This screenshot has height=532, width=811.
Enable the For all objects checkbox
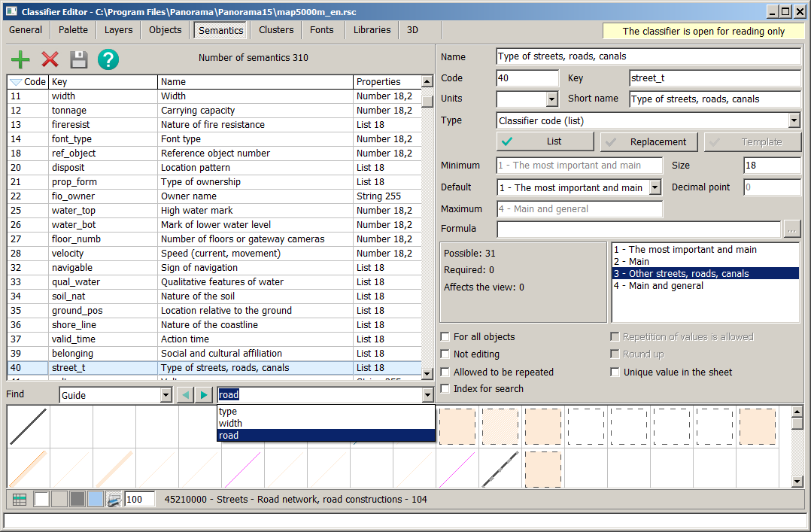coord(446,337)
